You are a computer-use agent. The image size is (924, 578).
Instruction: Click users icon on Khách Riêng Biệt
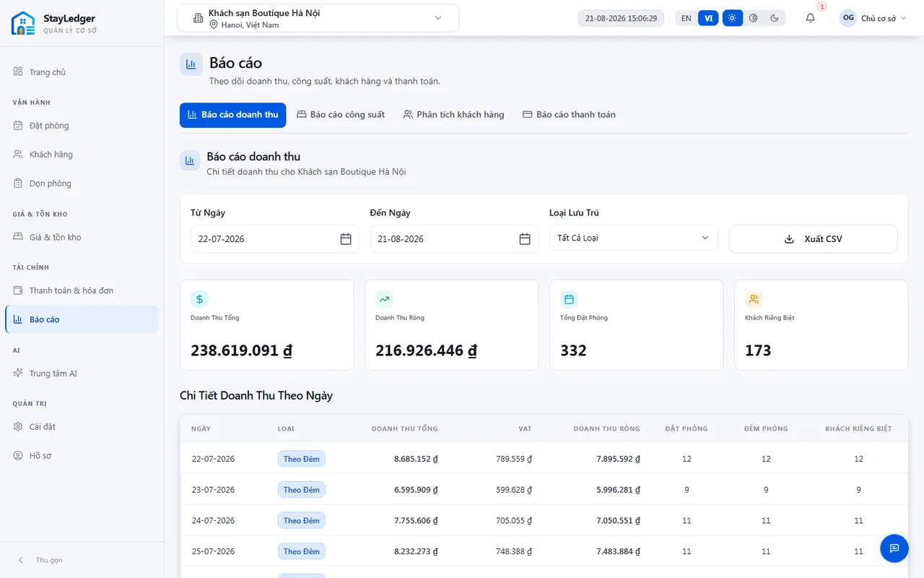(754, 299)
